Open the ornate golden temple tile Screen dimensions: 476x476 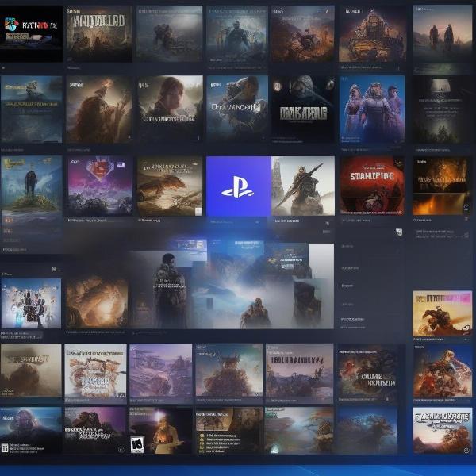(x=373, y=34)
